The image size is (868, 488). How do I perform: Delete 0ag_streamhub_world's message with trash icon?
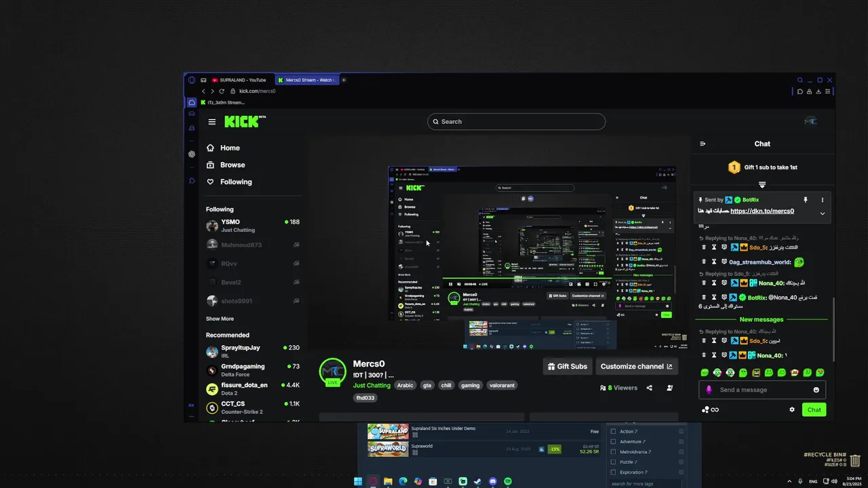coord(704,262)
